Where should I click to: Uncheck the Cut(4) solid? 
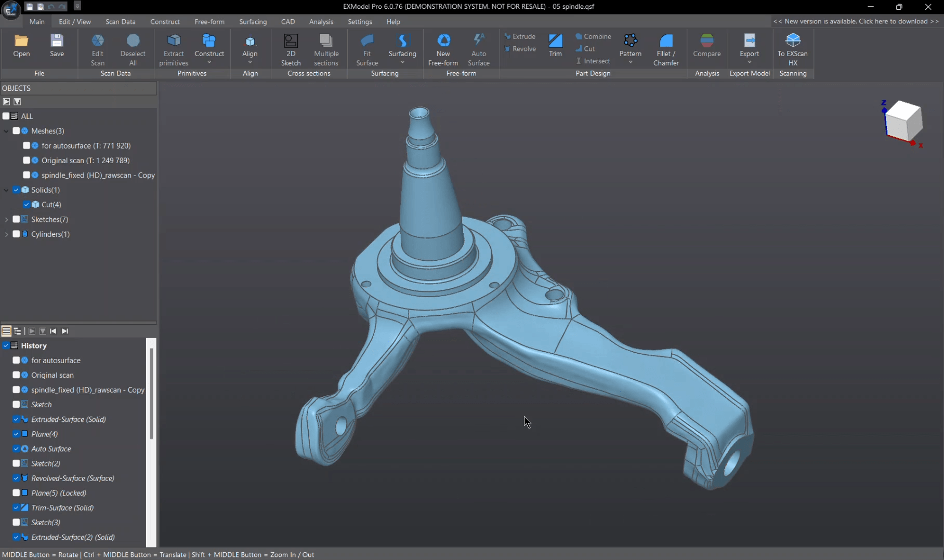click(26, 204)
